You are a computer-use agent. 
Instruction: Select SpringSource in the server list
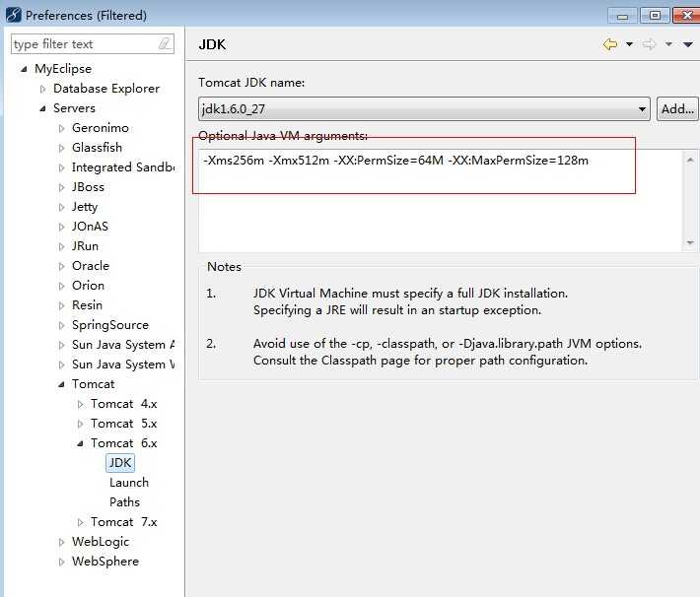pos(110,325)
